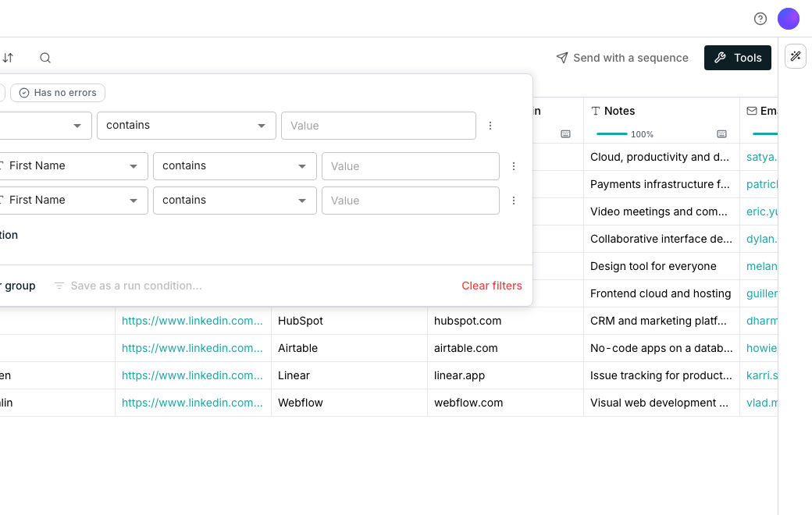Screen dimensions: 812x515
Task: Open the table search magnifier icon
Action: coord(45,58)
